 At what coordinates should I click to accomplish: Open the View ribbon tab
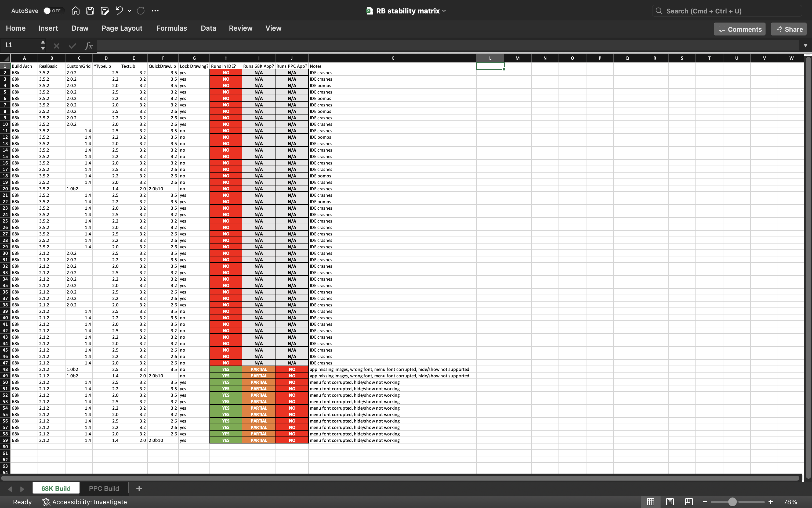[x=273, y=28]
